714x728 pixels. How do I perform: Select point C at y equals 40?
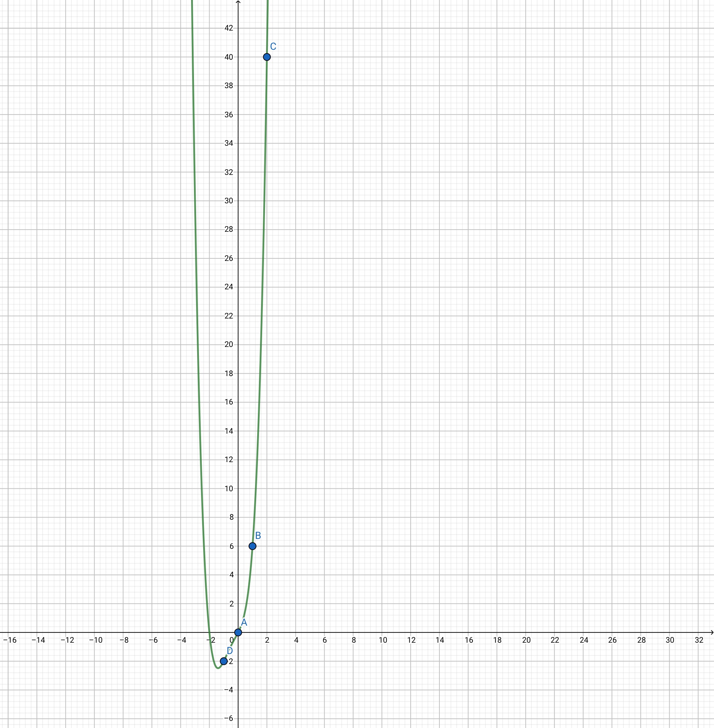(267, 57)
